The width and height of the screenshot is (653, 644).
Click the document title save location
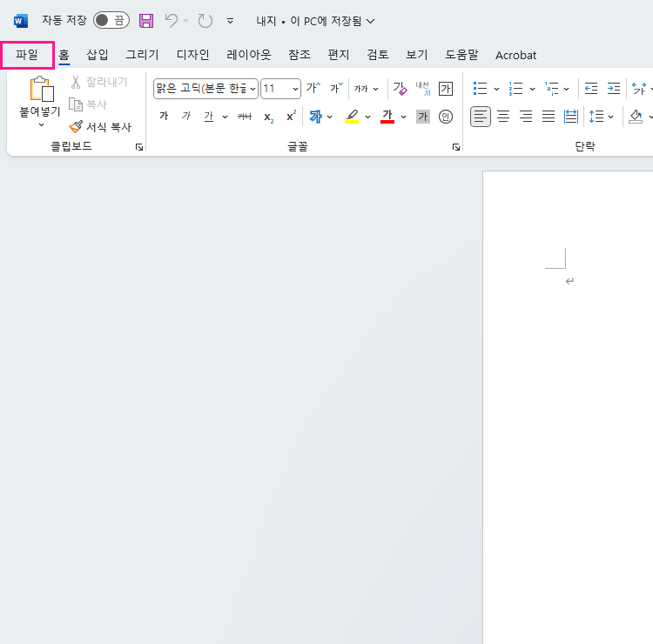pos(316,20)
